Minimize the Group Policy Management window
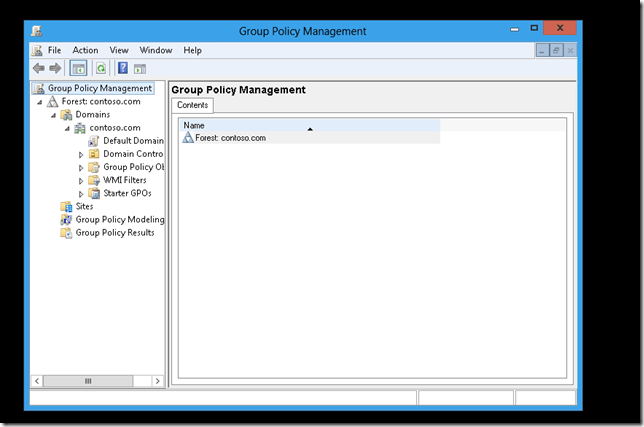The height and width of the screenshot is (427, 644). (x=514, y=29)
